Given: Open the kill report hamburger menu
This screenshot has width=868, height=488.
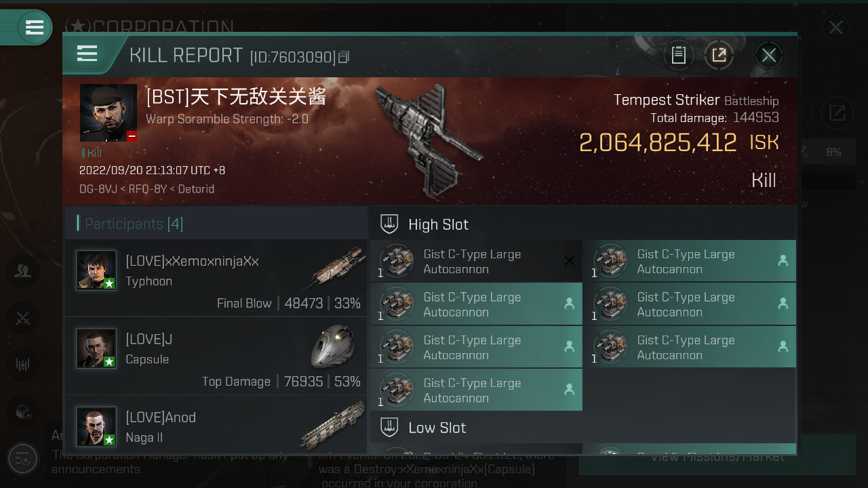Looking at the screenshot, I should tap(87, 54).
